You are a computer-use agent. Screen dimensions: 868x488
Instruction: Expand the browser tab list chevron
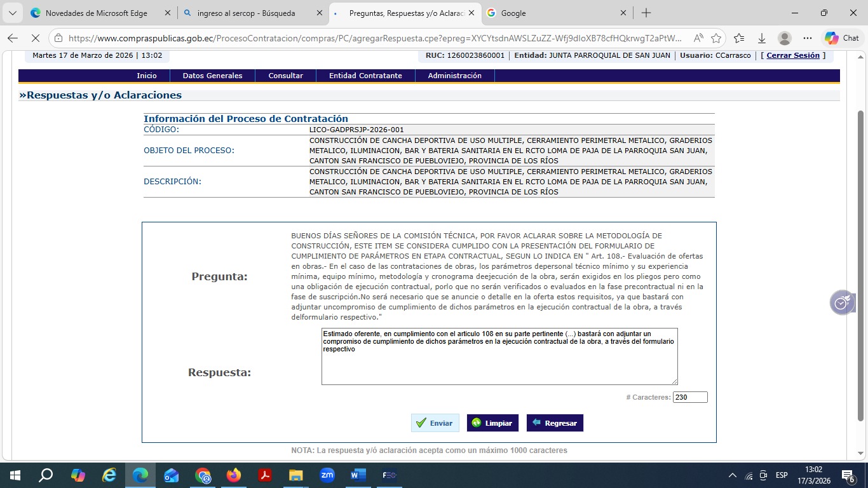[x=12, y=13]
